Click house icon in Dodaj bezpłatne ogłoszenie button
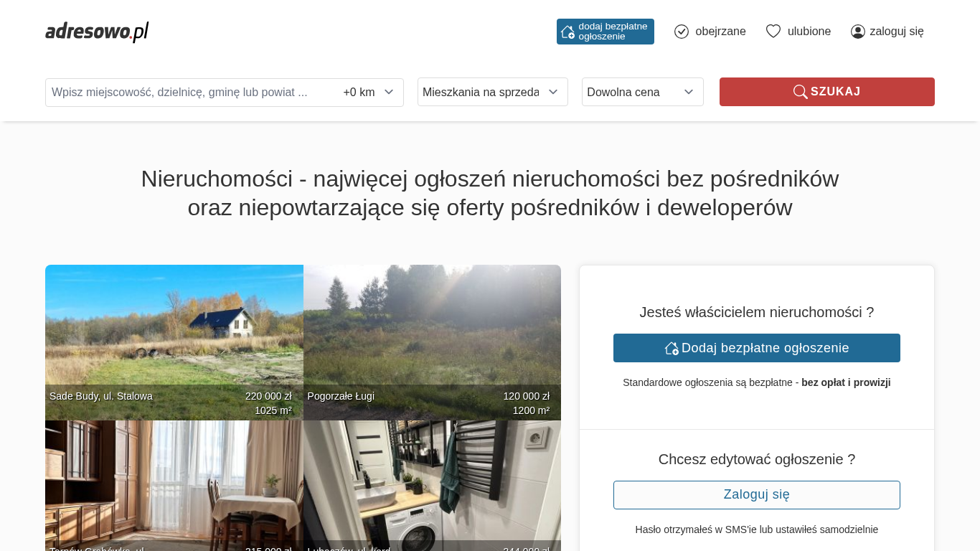 [x=672, y=348]
